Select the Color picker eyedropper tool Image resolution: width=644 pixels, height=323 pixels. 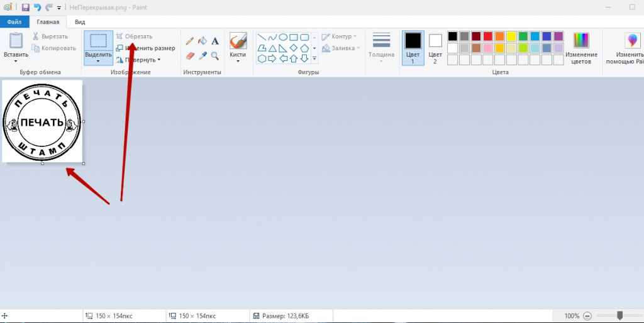click(203, 55)
